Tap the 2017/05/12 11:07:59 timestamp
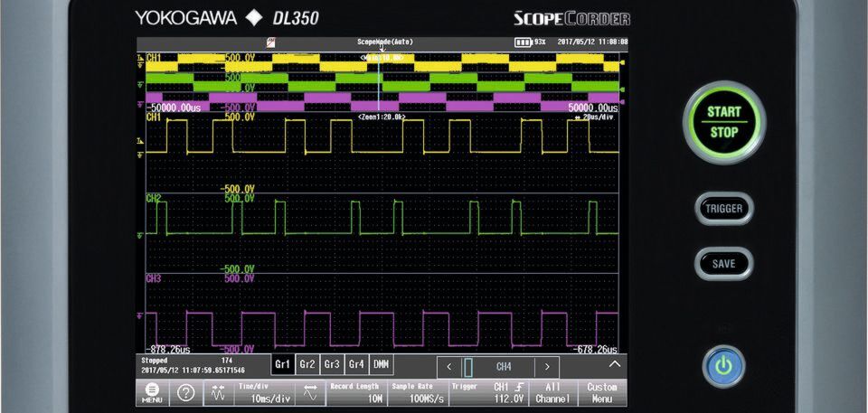 pos(193,370)
